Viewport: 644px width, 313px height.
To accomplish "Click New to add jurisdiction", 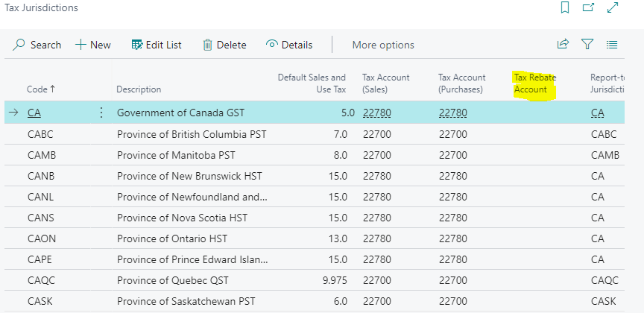I will pos(93,45).
